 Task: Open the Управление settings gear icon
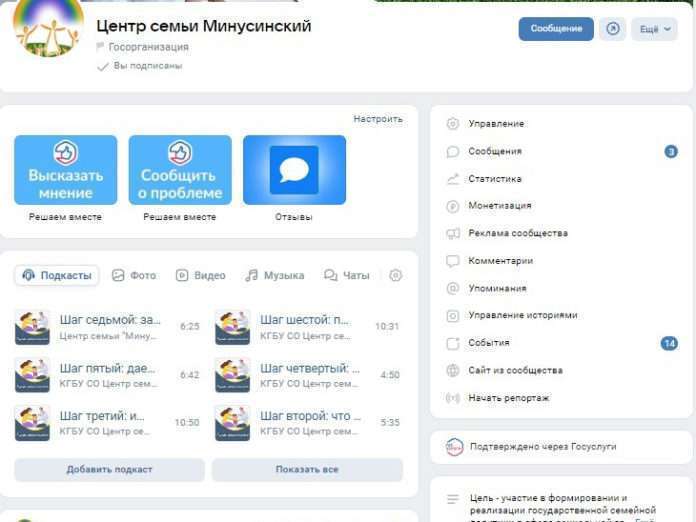452,124
